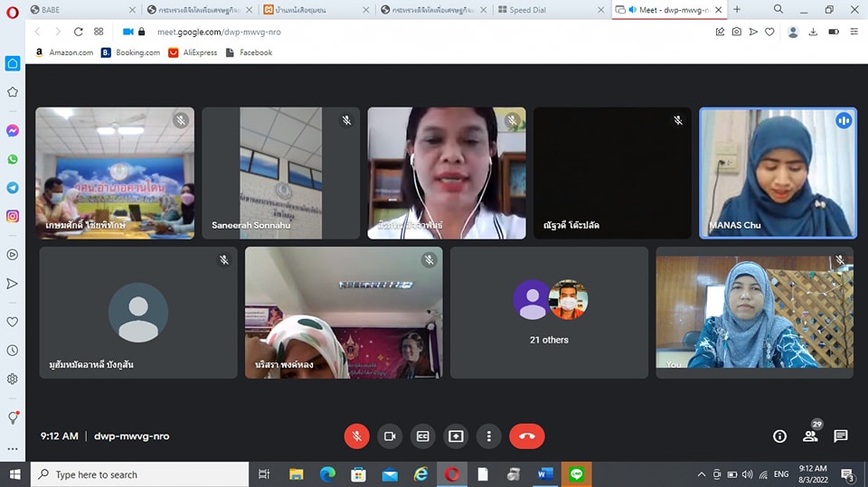
Task: Toggle the camera button in Meet
Action: 390,435
